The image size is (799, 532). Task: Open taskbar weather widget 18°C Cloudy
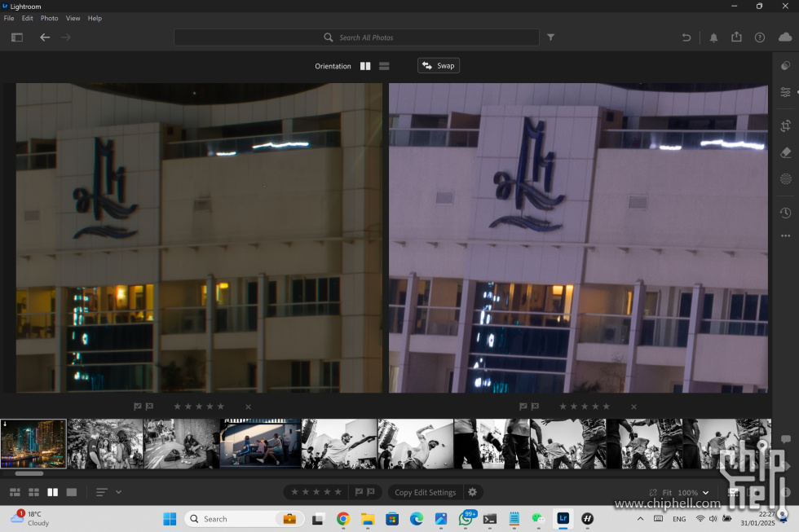[x=31, y=518]
